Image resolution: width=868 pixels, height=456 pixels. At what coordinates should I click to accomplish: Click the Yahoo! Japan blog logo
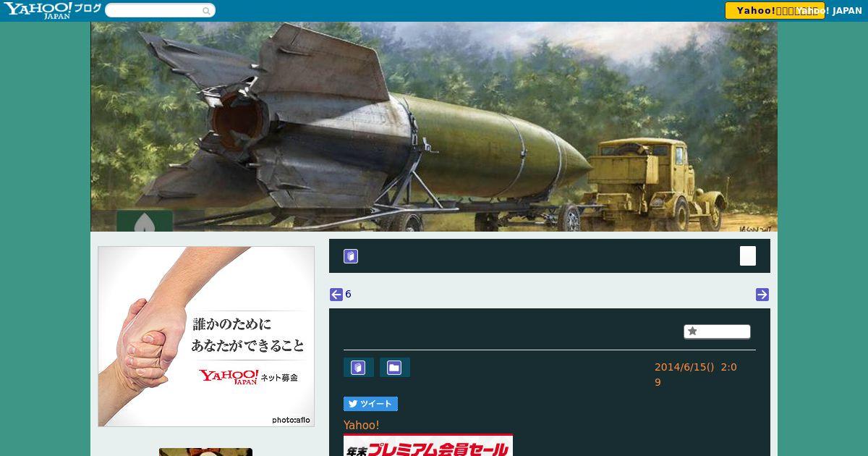(52, 10)
